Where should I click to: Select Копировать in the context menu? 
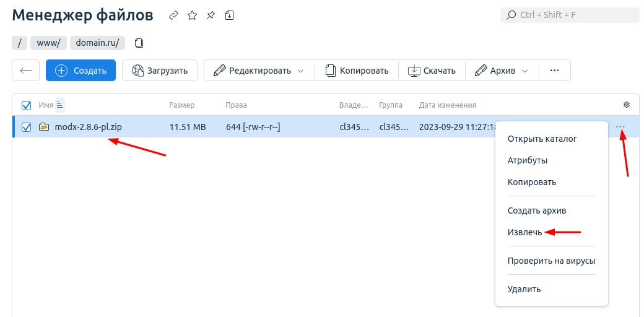pos(532,182)
